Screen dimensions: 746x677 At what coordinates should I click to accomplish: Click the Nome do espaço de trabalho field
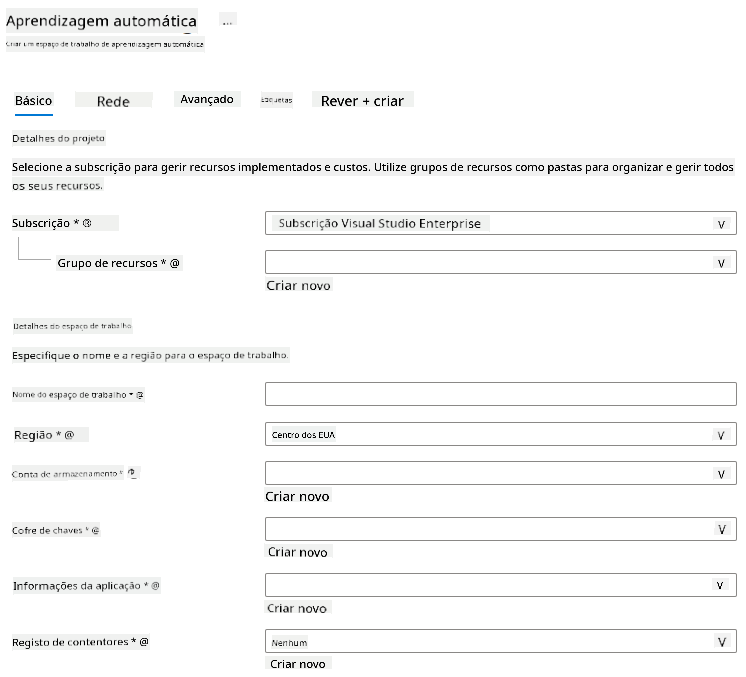click(501, 394)
